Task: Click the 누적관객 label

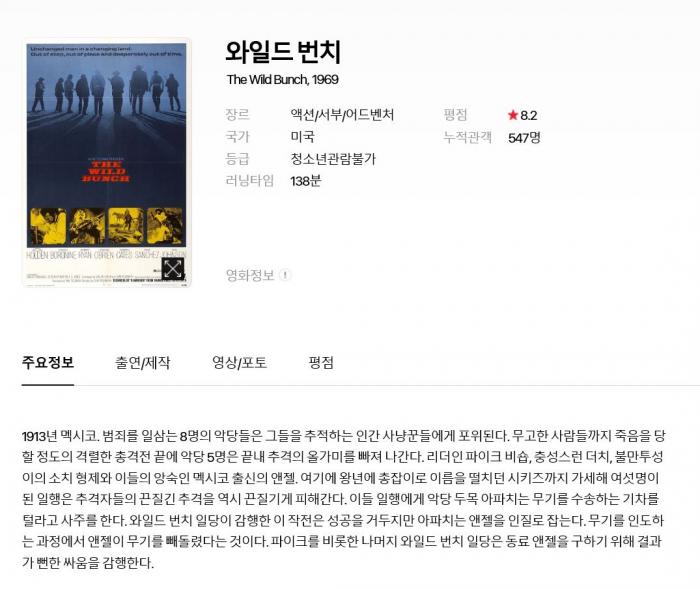Action: click(x=467, y=137)
